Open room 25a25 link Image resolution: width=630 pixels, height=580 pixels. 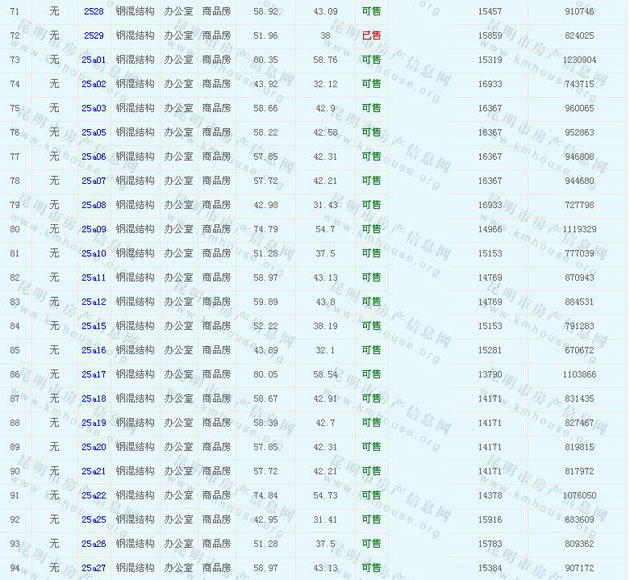(x=94, y=519)
